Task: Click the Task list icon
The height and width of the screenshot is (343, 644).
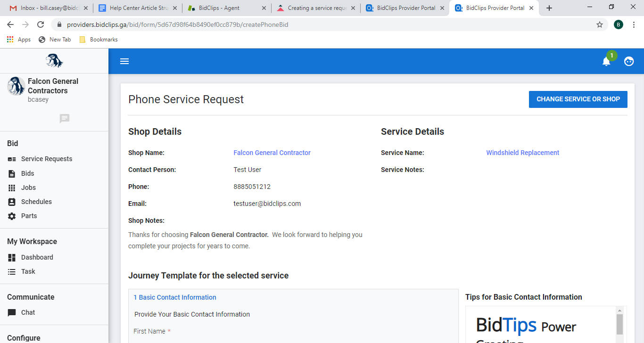Action: (12, 271)
